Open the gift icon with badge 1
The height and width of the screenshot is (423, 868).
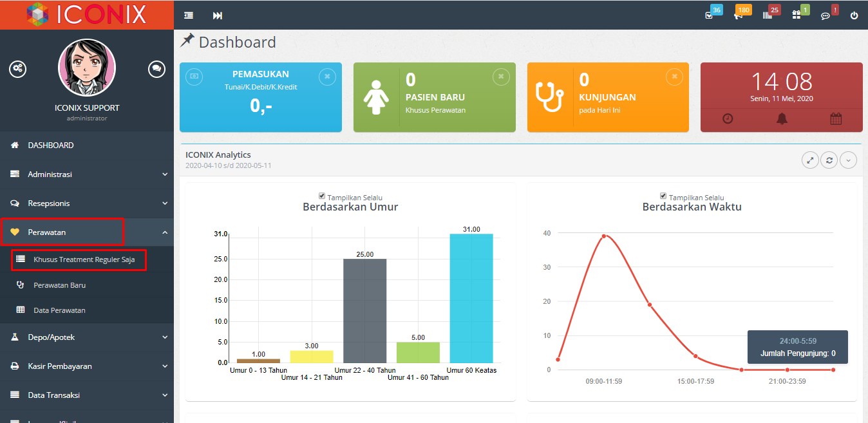pos(797,15)
